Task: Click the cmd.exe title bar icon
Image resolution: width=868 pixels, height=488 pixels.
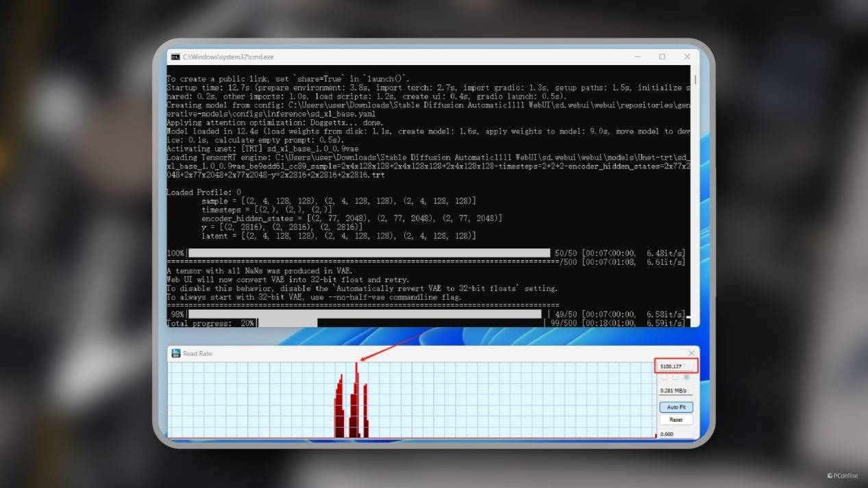Action: [175, 57]
